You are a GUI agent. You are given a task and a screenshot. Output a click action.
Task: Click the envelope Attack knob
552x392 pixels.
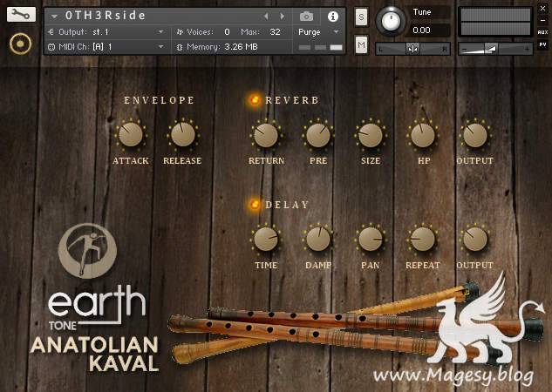point(131,135)
